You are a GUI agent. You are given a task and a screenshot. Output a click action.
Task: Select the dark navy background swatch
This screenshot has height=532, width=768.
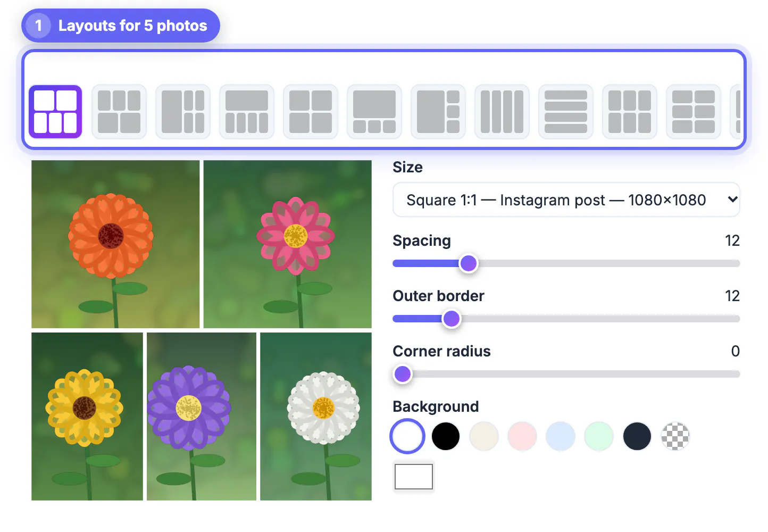(637, 436)
